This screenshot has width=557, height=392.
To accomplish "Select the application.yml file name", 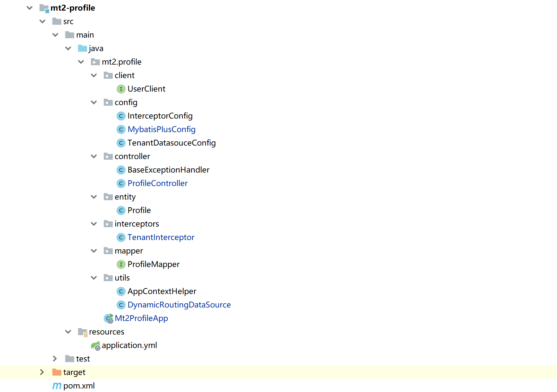I will click(129, 345).
